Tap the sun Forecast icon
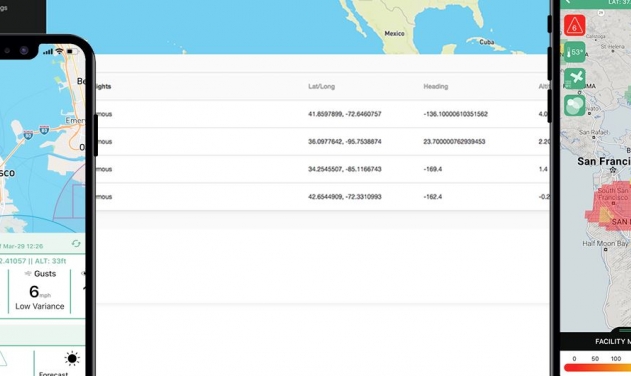 click(72, 358)
